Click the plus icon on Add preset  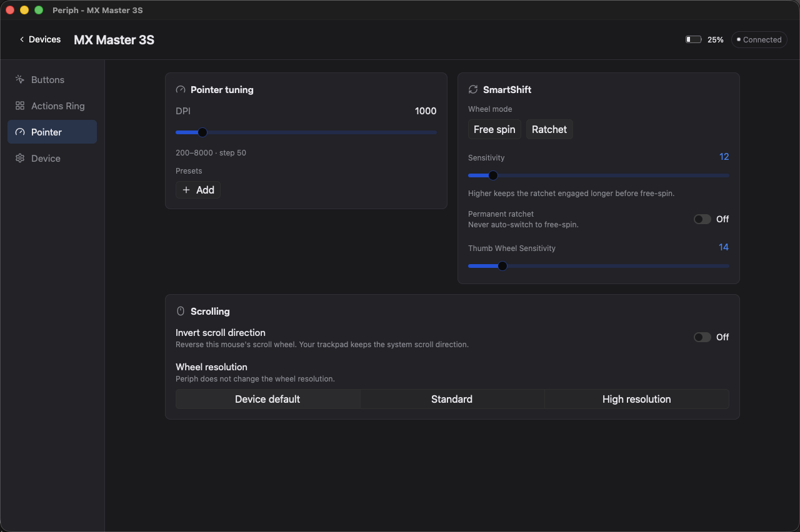(186, 190)
